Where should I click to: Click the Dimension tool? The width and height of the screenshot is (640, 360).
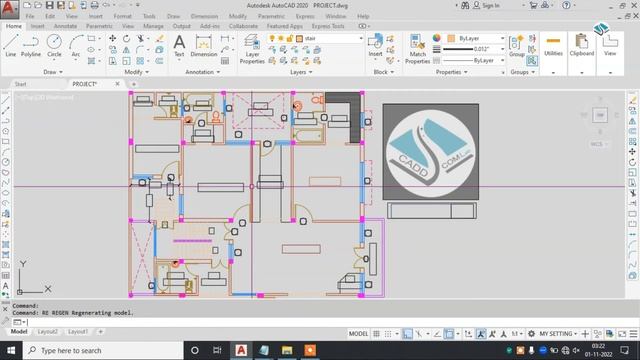[204, 45]
